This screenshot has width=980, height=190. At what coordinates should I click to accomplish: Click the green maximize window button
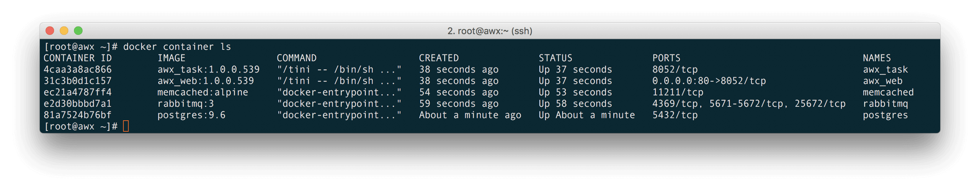pos(78,31)
